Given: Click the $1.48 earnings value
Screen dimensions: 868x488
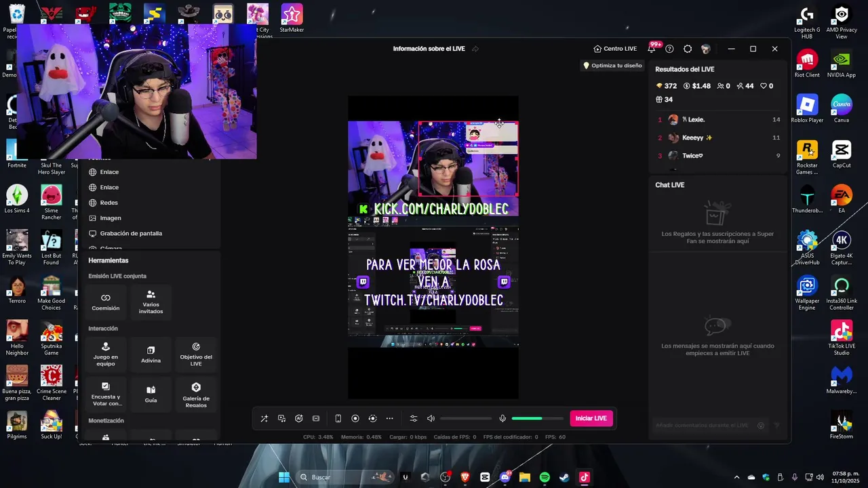Looking at the screenshot, I should coord(697,86).
